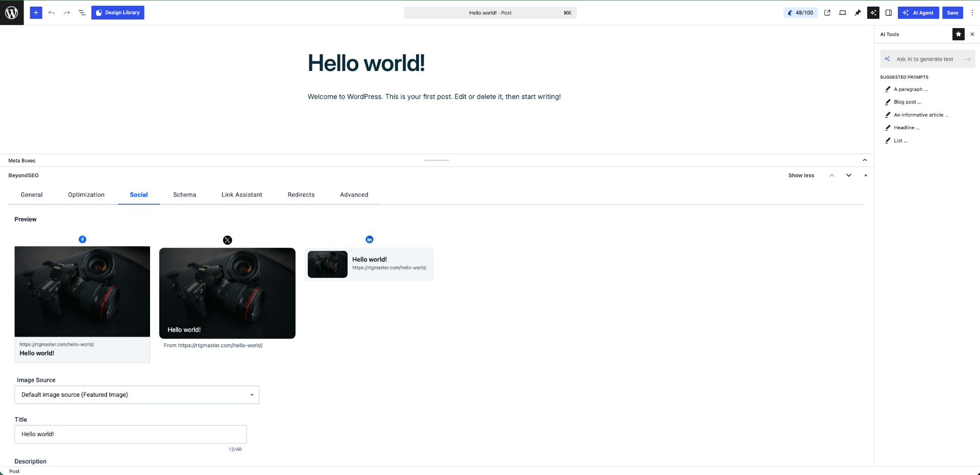Screen dimensions: 980x475
Task: Click the Facebook preview icon
Action: (82, 239)
